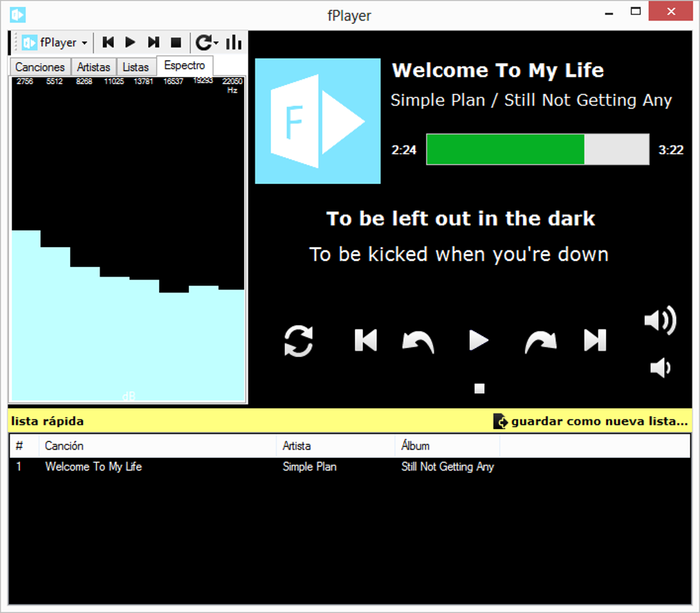Click the current lyric line To be left out
The width and height of the screenshot is (700, 613).
[460, 219]
